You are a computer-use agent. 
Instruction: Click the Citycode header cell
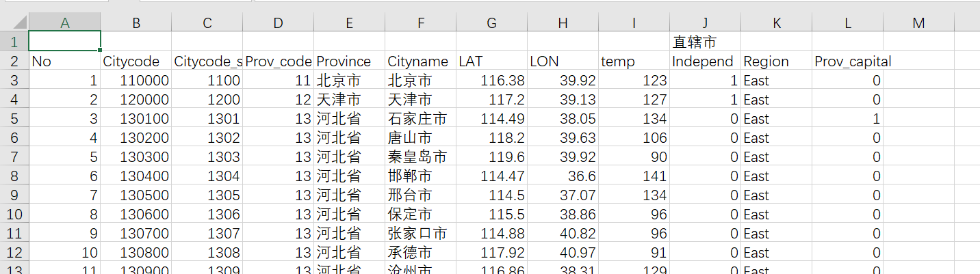point(136,61)
